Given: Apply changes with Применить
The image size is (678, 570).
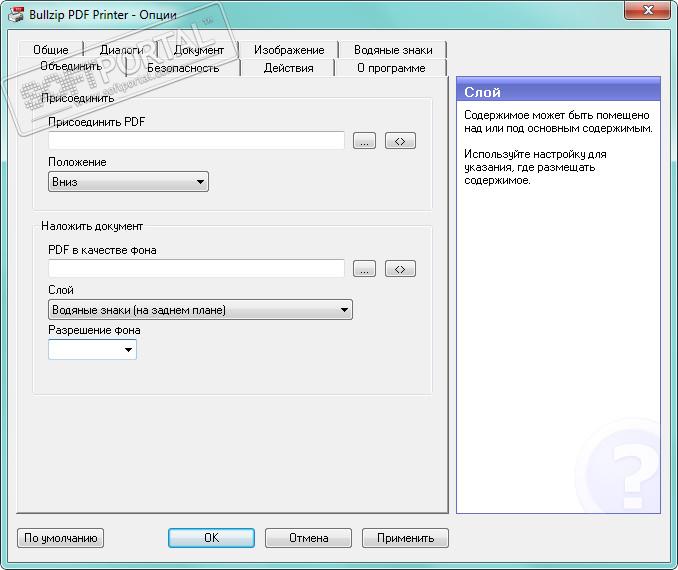Looking at the screenshot, I should [x=405, y=538].
